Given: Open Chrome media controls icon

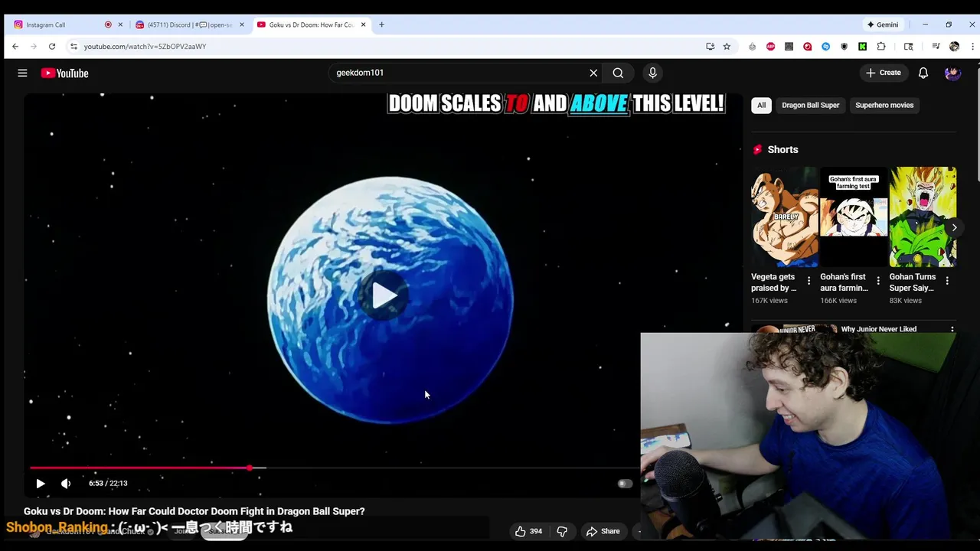Looking at the screenshot, I should pyautogui.click(x=936, y=47).
